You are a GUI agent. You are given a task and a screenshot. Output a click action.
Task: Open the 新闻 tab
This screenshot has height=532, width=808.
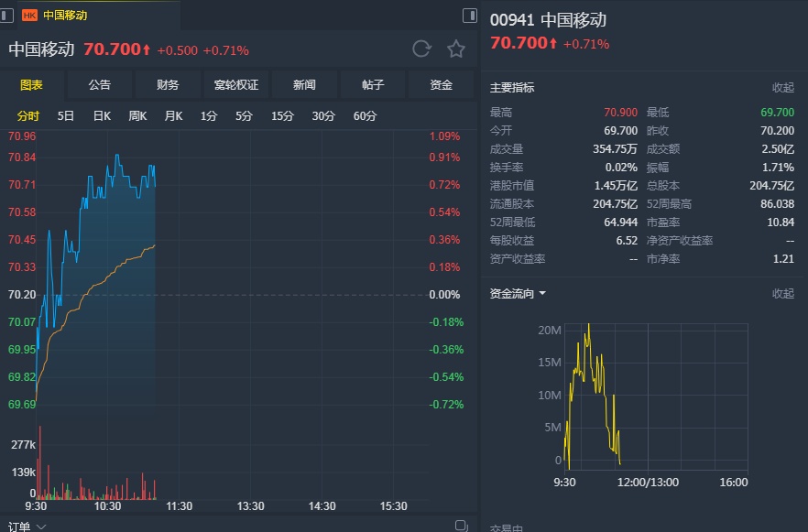tap(304, 85)
